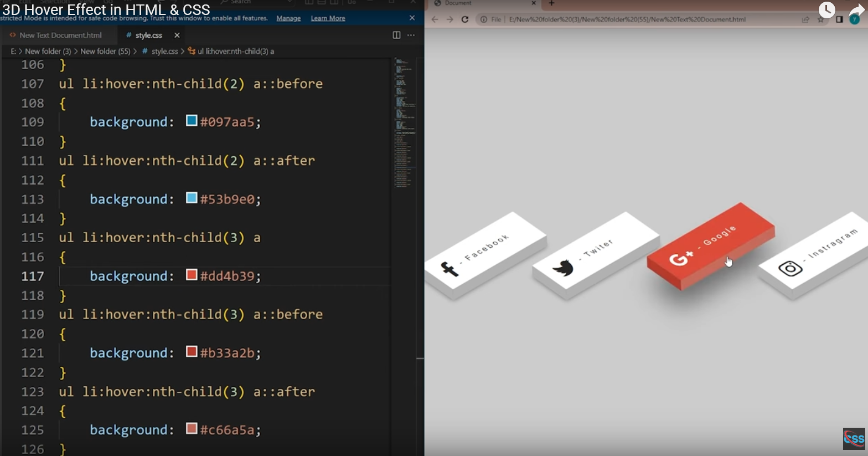Split the editor to the right

(x=396, y=35)
